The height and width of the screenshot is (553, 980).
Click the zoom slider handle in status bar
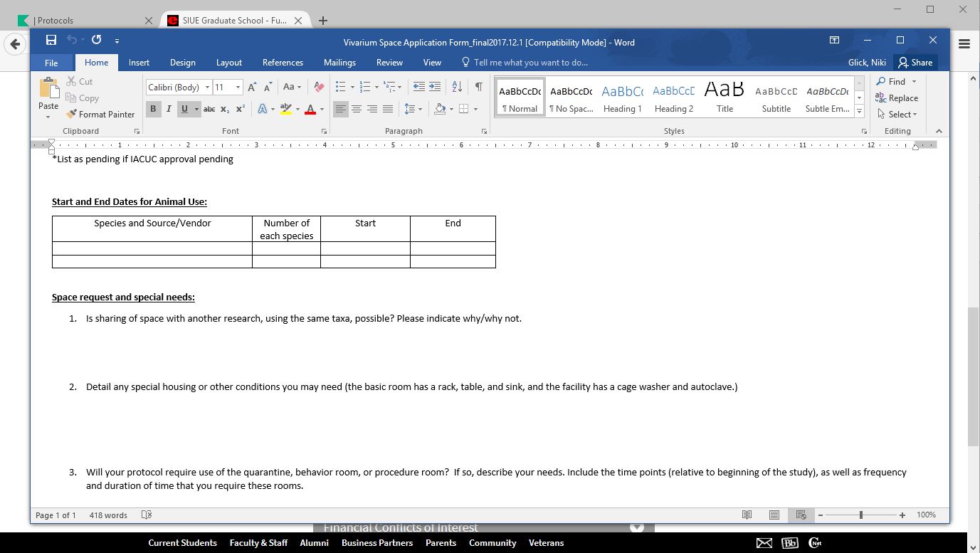tap(861, 515)
